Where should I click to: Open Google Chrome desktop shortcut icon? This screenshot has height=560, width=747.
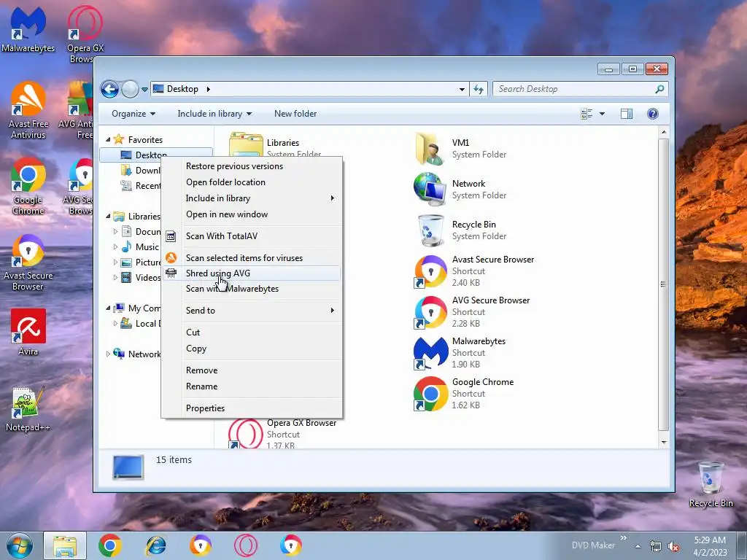click(28, 175)
